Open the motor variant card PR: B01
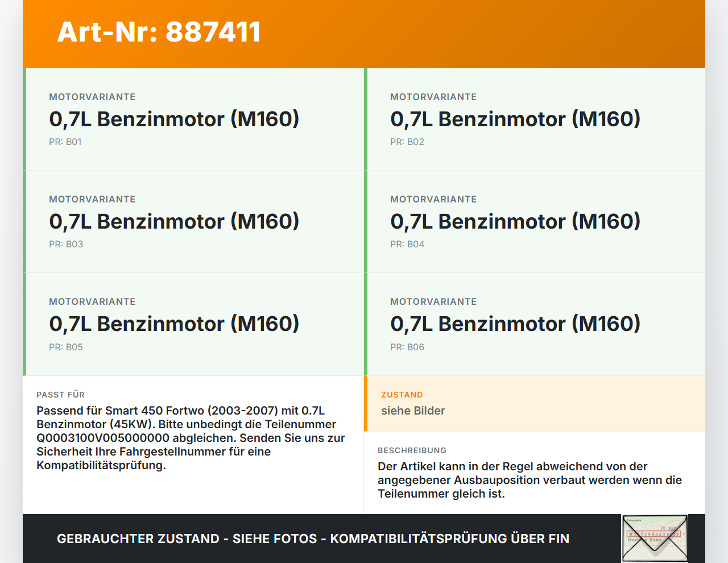Viewport: 728px width, 563px height. click(x=193, y=119)
